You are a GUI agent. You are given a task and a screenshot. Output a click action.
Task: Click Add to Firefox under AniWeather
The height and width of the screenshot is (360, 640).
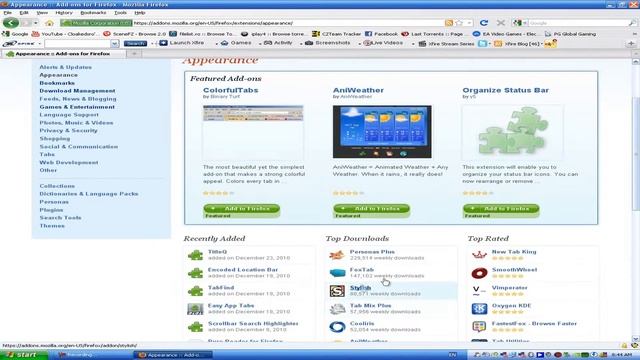371,209
